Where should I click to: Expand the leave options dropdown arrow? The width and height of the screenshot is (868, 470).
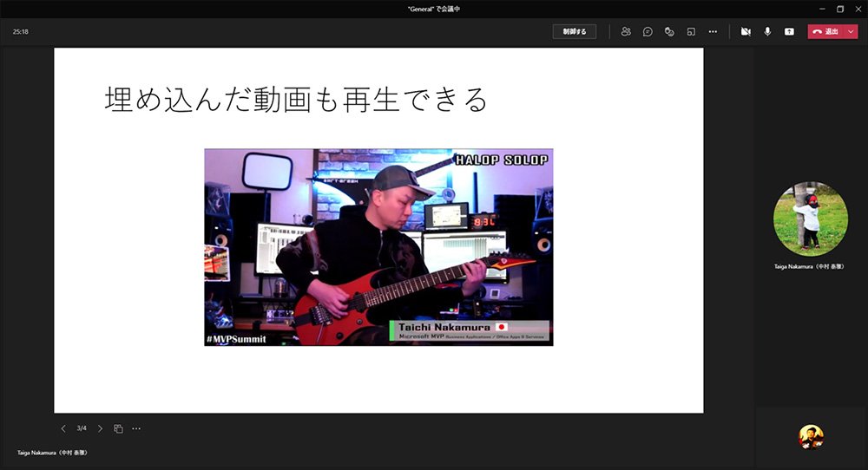pyautogui.click(x=851, y=31)
